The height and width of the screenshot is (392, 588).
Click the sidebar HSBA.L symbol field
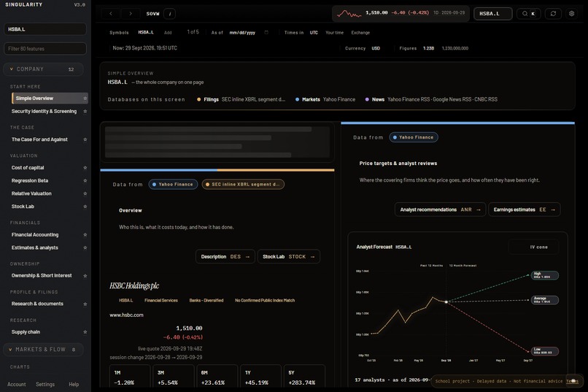(45, 29)
